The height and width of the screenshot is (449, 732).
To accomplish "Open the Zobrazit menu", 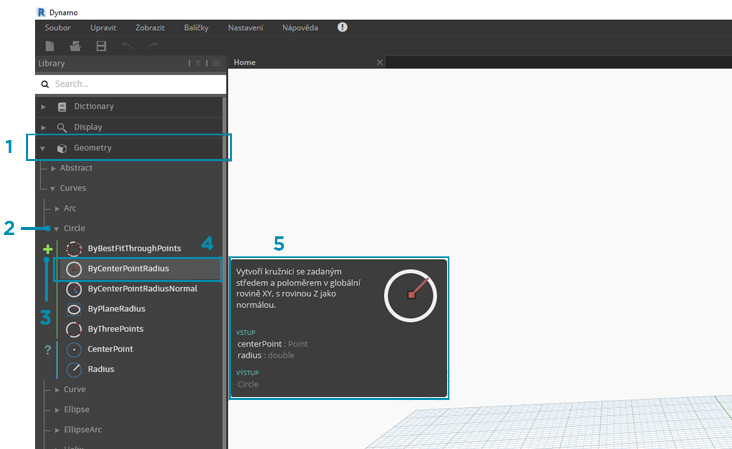I will 150,28.
